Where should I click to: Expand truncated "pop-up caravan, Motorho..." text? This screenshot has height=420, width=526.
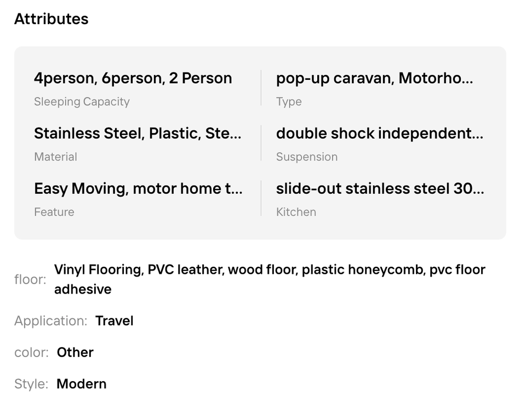pos(374,78)
